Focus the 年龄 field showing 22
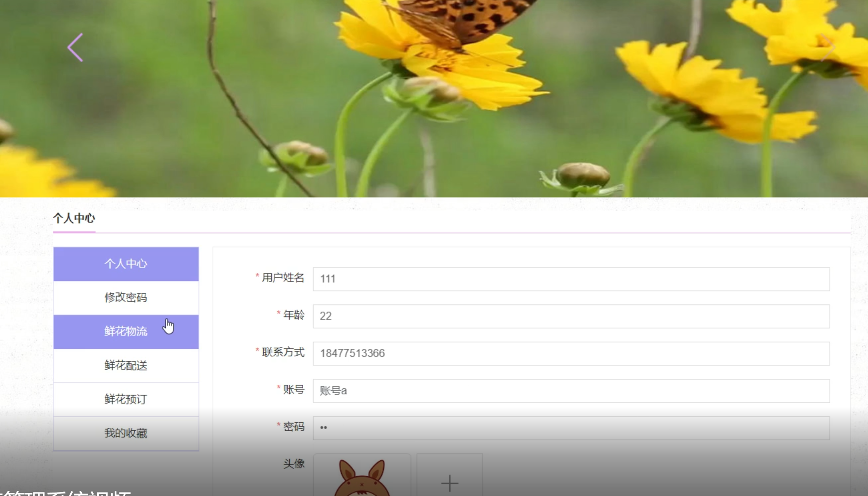The image size is (868, 496). point(571,316)
